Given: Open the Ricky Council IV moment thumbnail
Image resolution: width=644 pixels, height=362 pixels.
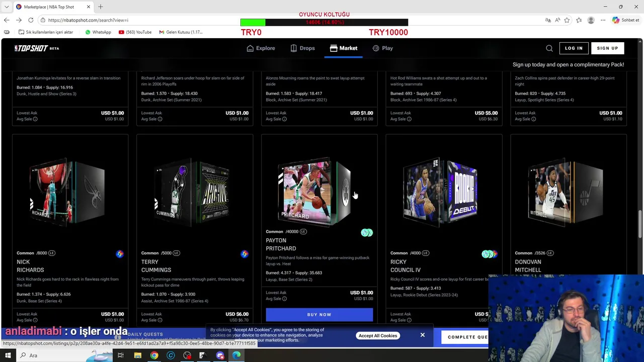Looking at the screenshot, I should 442,192.
